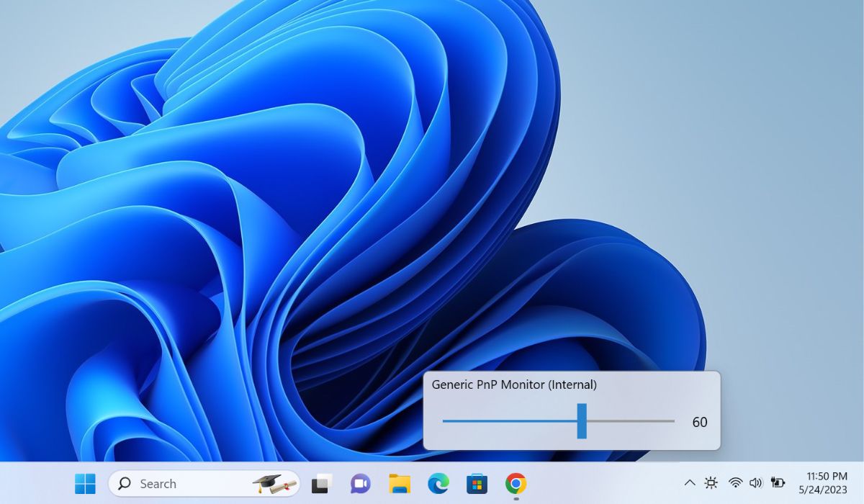Open Task View from the taskbar
864x504 pixels.
pyautogui.click(x=319, y=483)
